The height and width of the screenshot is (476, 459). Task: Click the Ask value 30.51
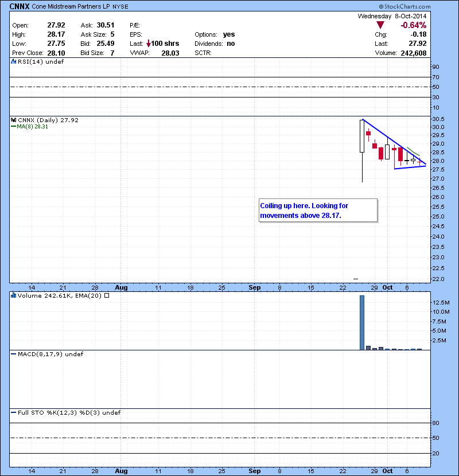[106, 25]
